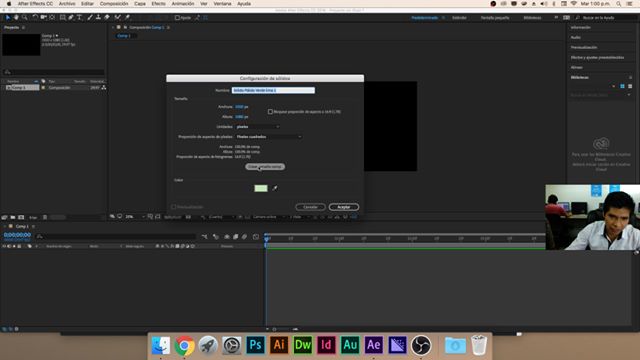Image resolution: width=640 pixels, height=360 pixels.
Task: Open the Cámara activa view dropdown
Action: pos(268,217)
